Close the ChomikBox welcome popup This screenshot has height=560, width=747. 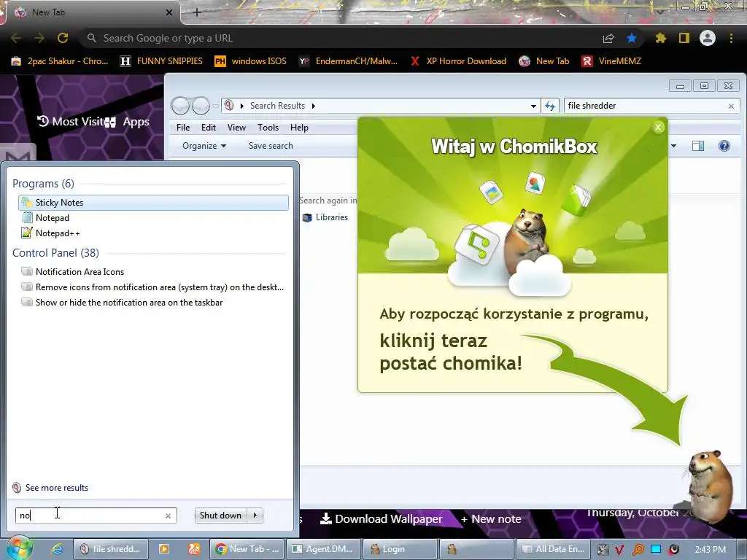click(658, 127)
